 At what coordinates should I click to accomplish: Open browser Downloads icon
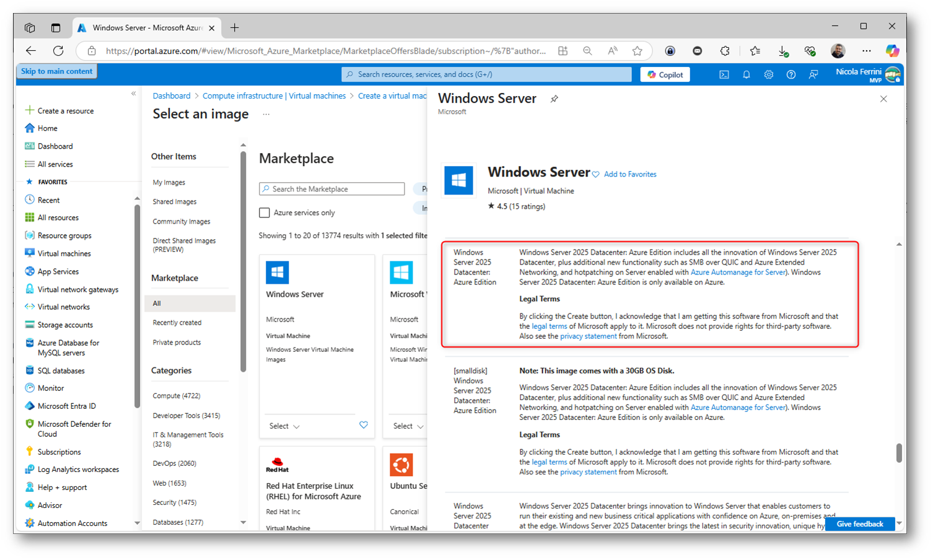tap(782, 51)
